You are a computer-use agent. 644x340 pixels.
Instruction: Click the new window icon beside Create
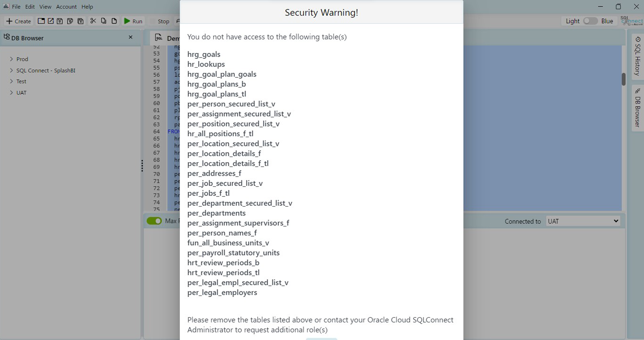41,21
